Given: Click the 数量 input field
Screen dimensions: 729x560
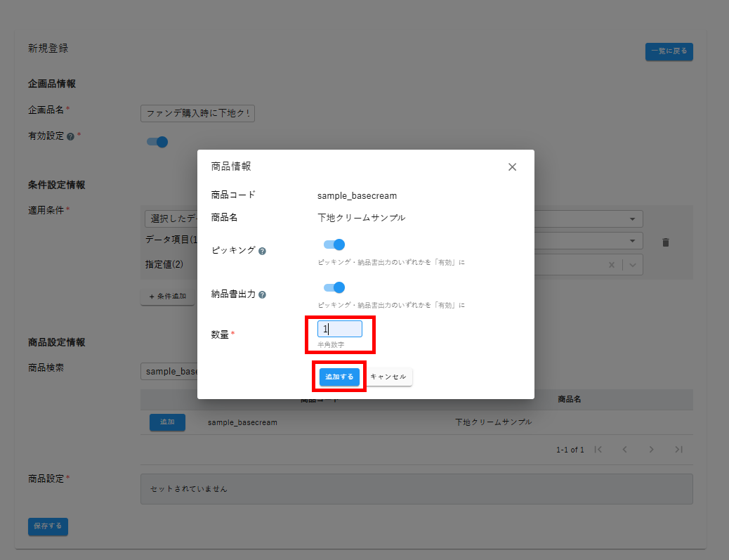Looking at the screenshot, I should coord(340,329).
